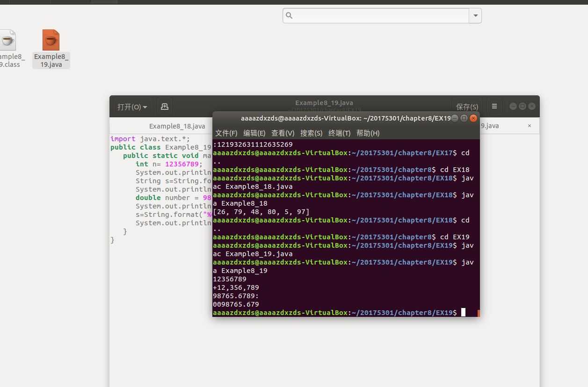
Task: Open the 文件(F) menu in terminal
Action: pyautogui.click(x=226, y=133)
